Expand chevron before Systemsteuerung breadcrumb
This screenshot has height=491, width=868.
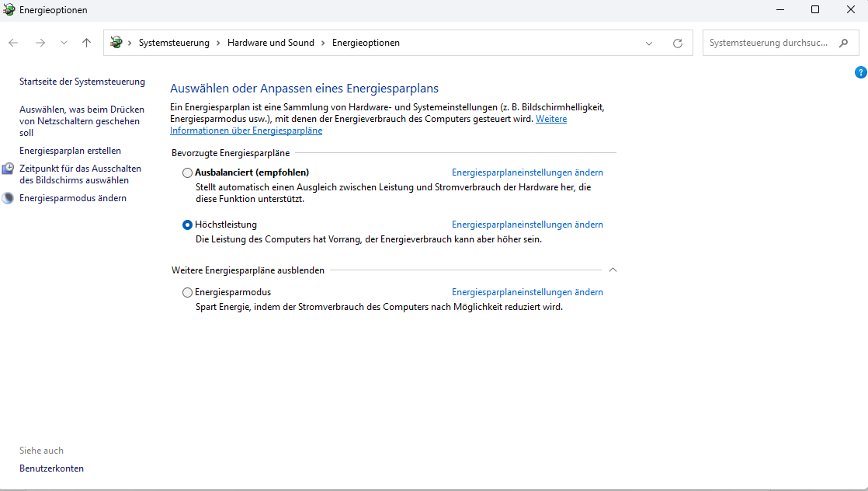(x=130, y=43)
